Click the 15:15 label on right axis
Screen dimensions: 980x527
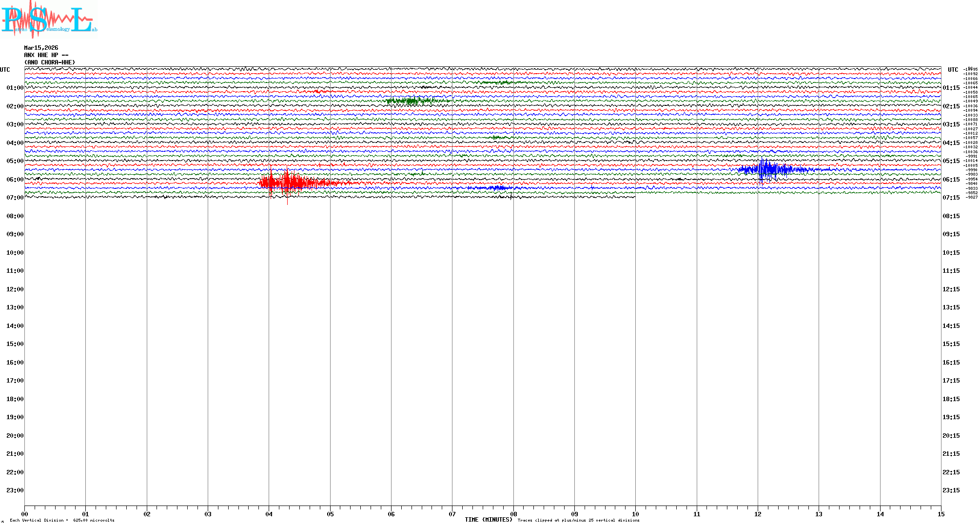point(951,344)
